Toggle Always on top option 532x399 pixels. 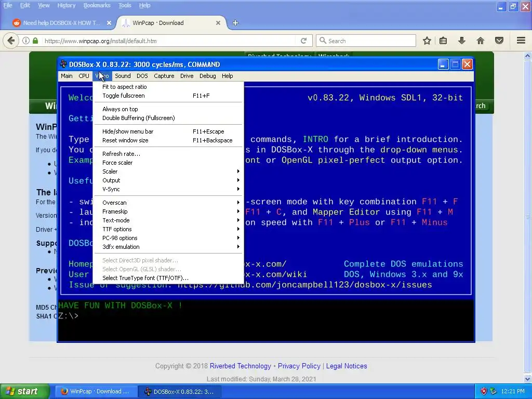(x=168, y=109)
